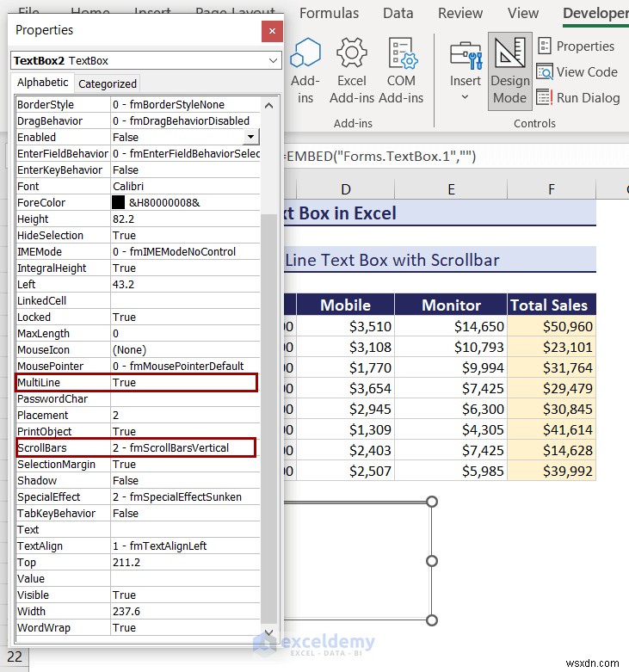Select the Locked property row

point(138,318)
